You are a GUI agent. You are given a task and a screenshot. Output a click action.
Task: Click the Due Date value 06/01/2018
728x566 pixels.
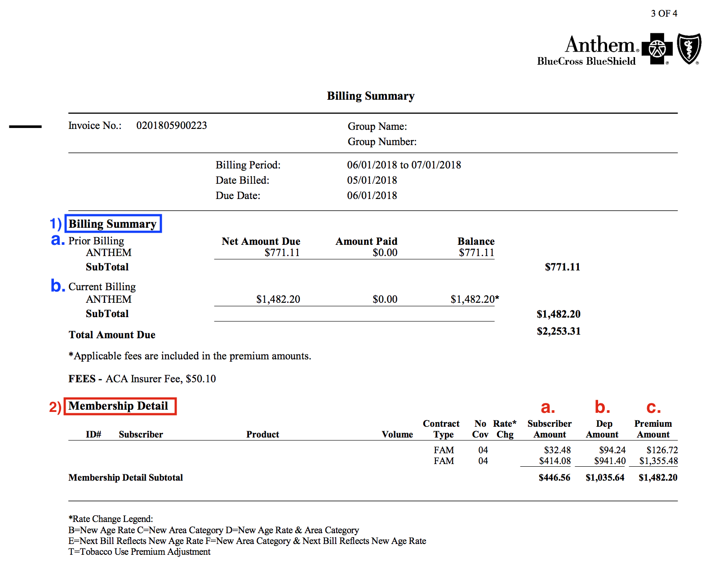(x=372, y=195)
